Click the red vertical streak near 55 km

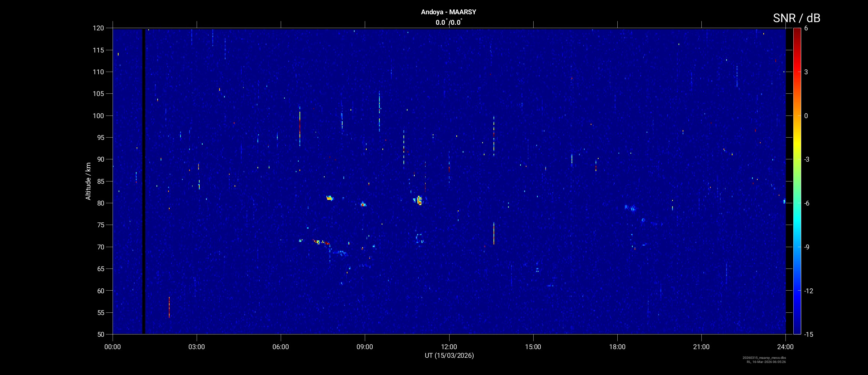coord(169,307)
